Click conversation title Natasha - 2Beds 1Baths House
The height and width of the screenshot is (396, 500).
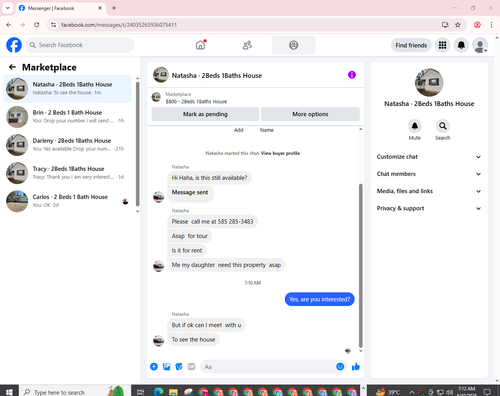coord(217,76)
